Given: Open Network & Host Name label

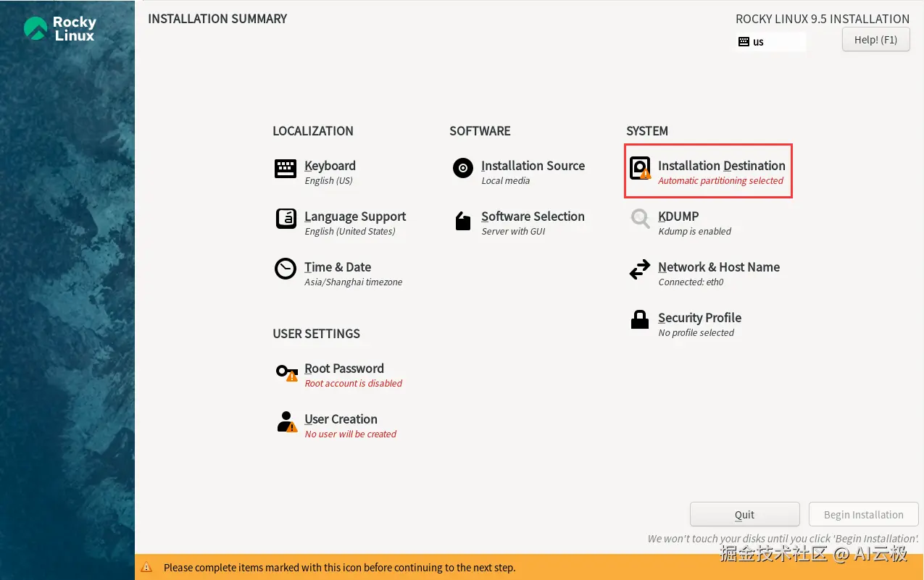Looking at the screenshot, I should [x=719, y=267].
